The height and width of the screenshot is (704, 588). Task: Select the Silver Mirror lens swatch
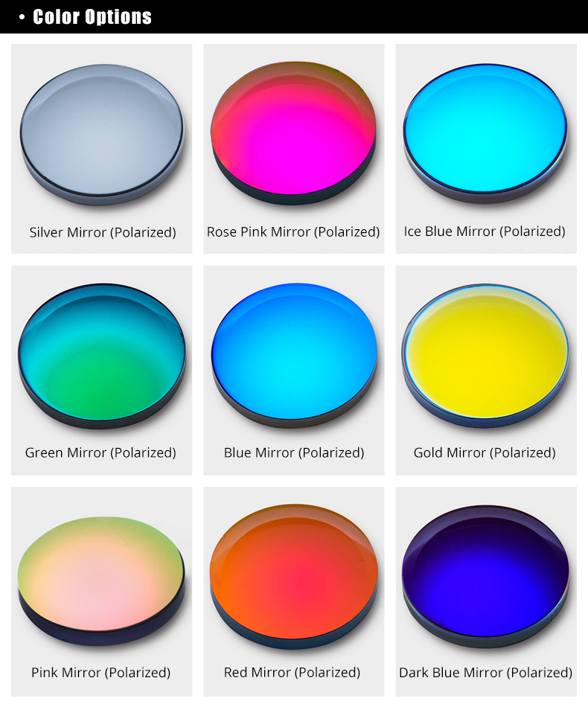102,135
